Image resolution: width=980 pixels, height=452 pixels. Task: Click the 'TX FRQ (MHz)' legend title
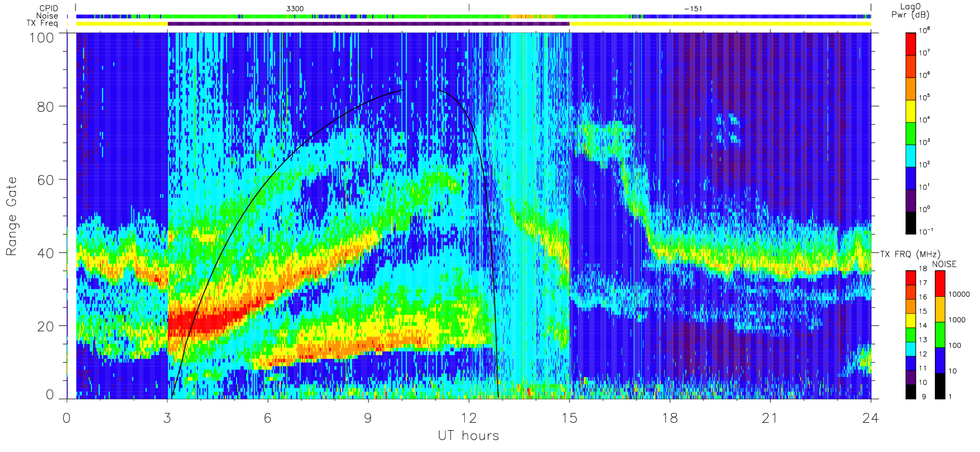910,254
